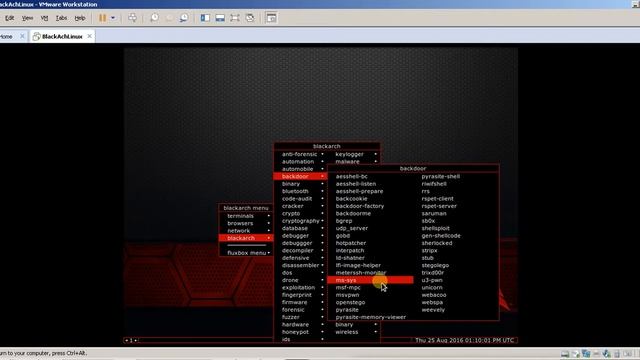The image size is (640, 360).
Task: Send Ctrl+Alt+Del to the guest
Action: [132, 18]
